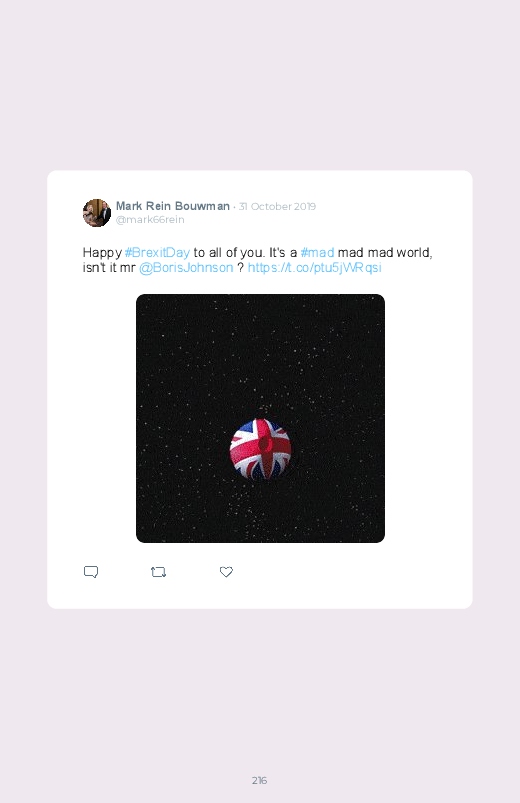Image resolution: width=520 pixels, height=803 pixels.
Task: Click the text "mad mad world,"
Action: [385, 252]
